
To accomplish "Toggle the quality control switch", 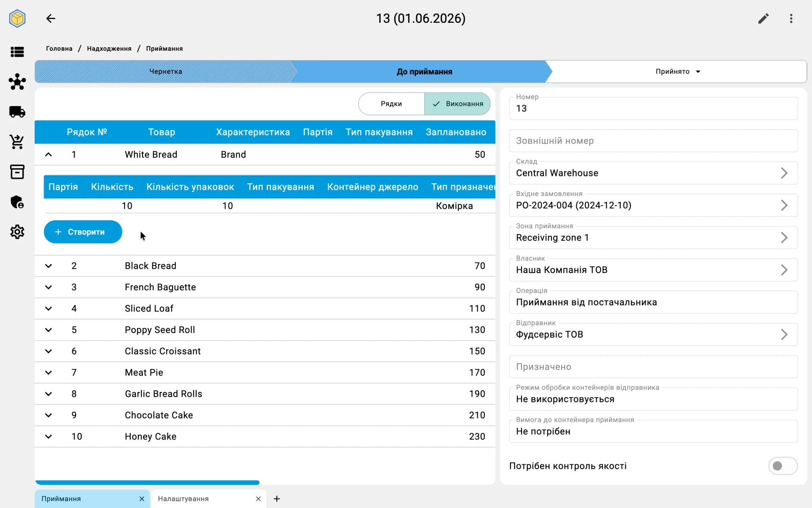I will pyautogui.click(x=782, y=466).
